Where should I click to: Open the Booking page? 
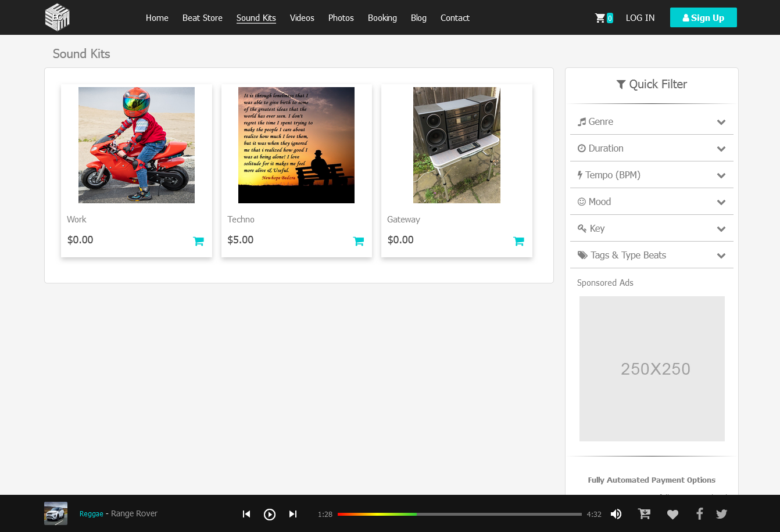click(x=382, y=18)
